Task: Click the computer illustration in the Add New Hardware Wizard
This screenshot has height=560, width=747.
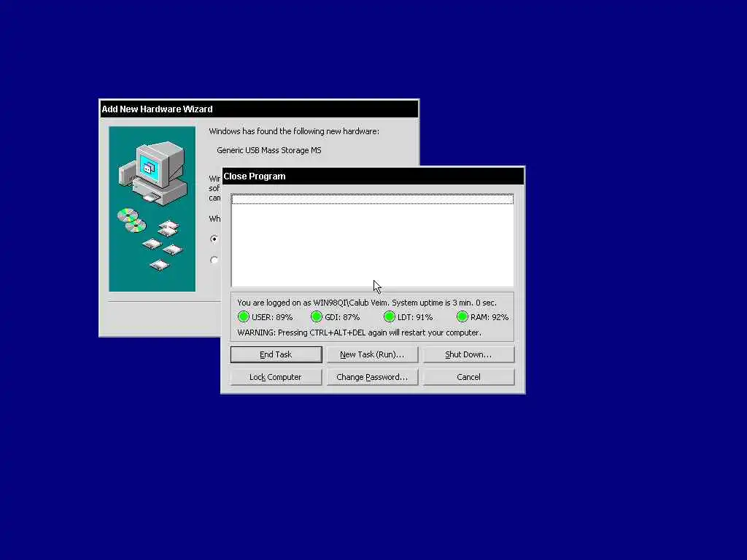Action: point(152,209)
